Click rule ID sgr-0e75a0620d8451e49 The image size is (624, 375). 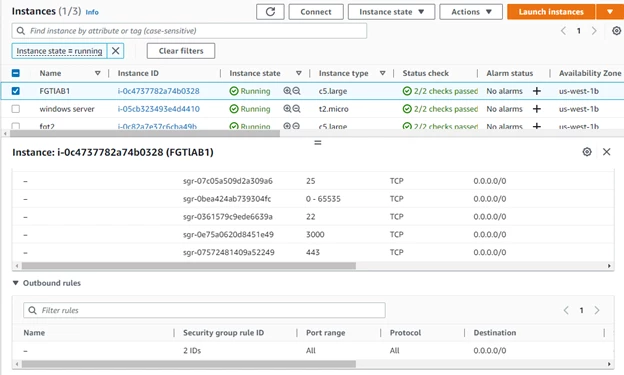click(228, 234)
